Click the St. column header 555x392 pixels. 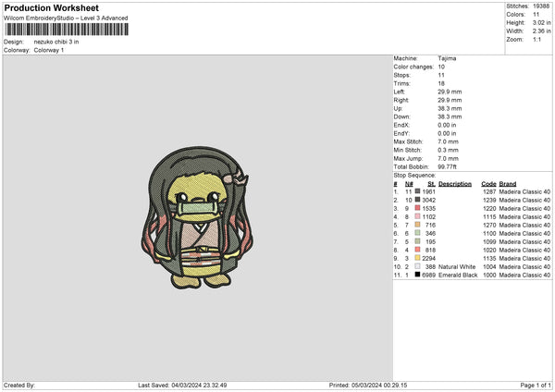[431, 183]
